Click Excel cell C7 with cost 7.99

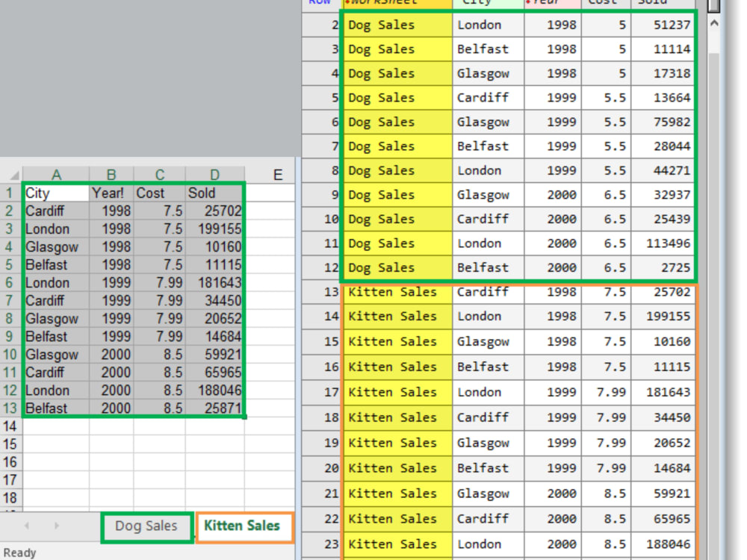[160, 301]
